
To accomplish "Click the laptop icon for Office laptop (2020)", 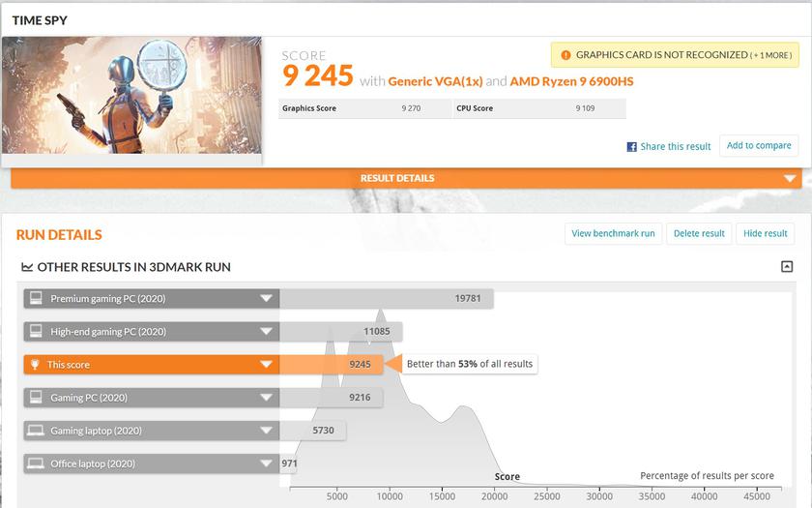I will point(36,463).
